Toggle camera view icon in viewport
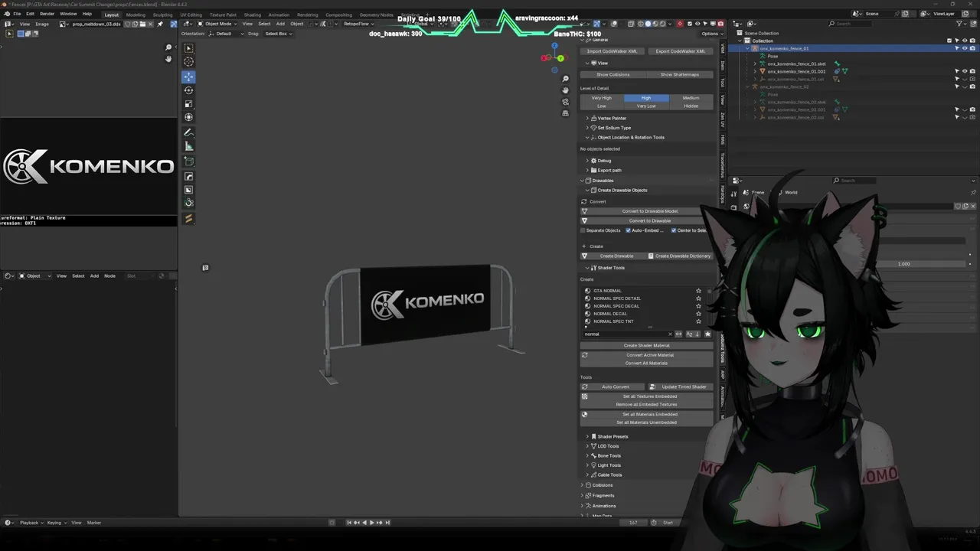980x551 pixels. pos(565,102)
